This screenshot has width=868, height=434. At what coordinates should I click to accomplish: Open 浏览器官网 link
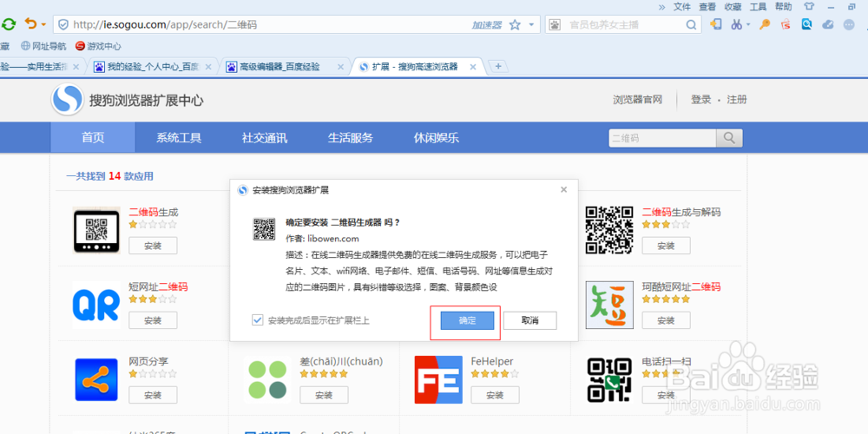click(x=638, y=100)
